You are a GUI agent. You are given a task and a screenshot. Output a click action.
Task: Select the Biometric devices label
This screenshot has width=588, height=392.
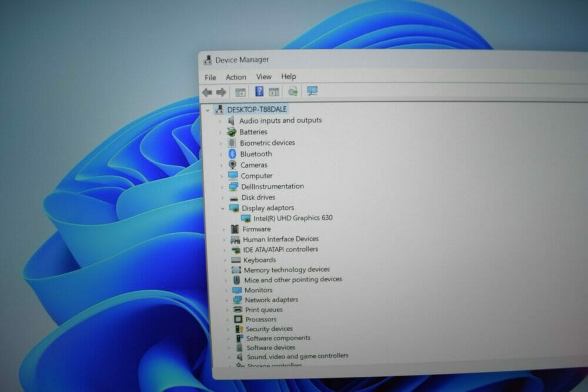pos(268,143)
